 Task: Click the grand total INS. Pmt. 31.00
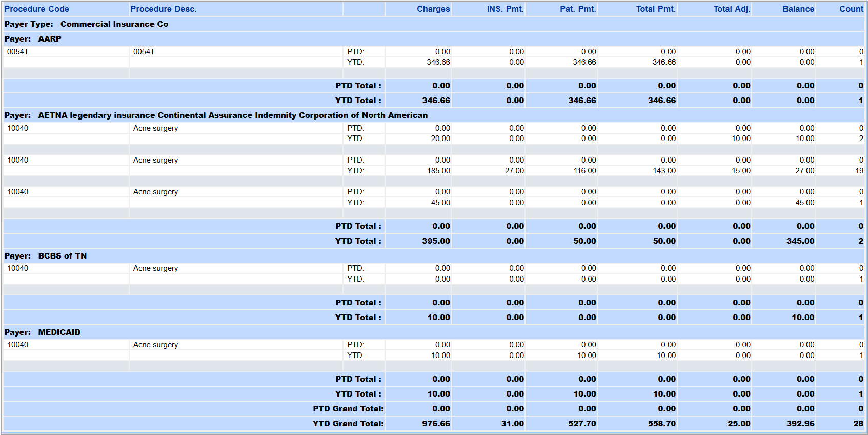point(513,424)
